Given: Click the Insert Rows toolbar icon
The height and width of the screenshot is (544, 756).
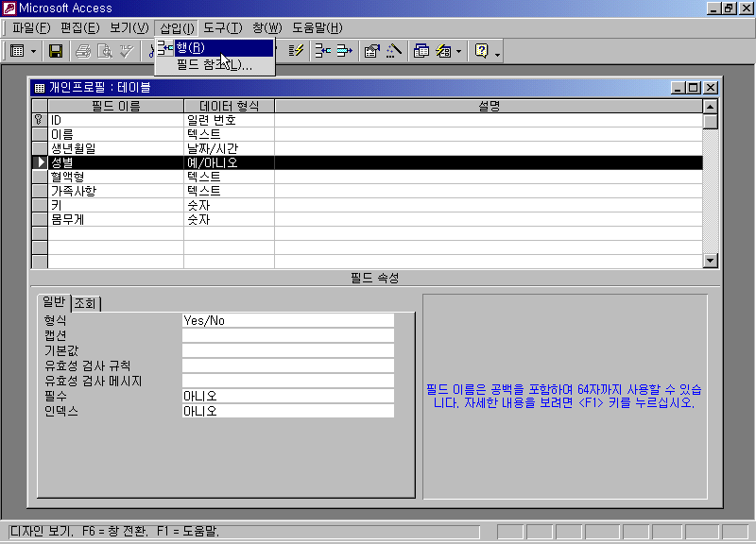Looking at the screenshot, I should (x=322, y=51).
